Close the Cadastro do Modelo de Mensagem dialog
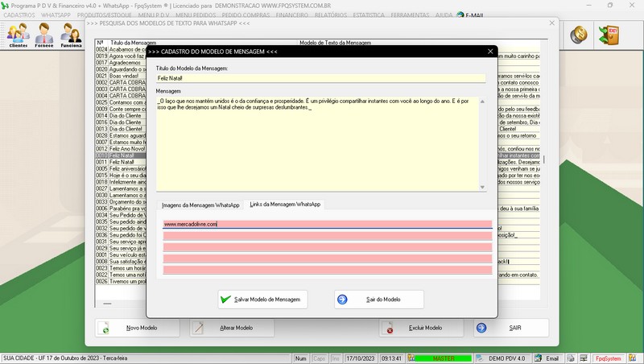The image size is (644, 364). pos(488,51)
